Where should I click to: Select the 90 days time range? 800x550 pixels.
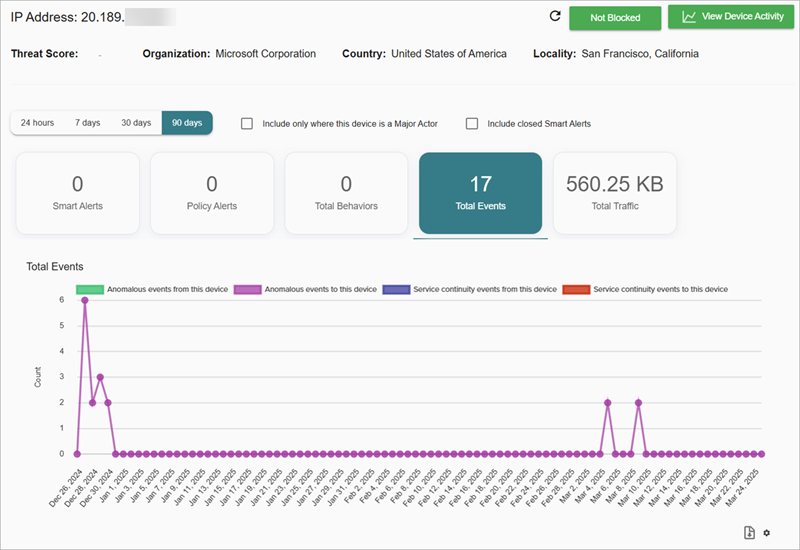point(186,123)
